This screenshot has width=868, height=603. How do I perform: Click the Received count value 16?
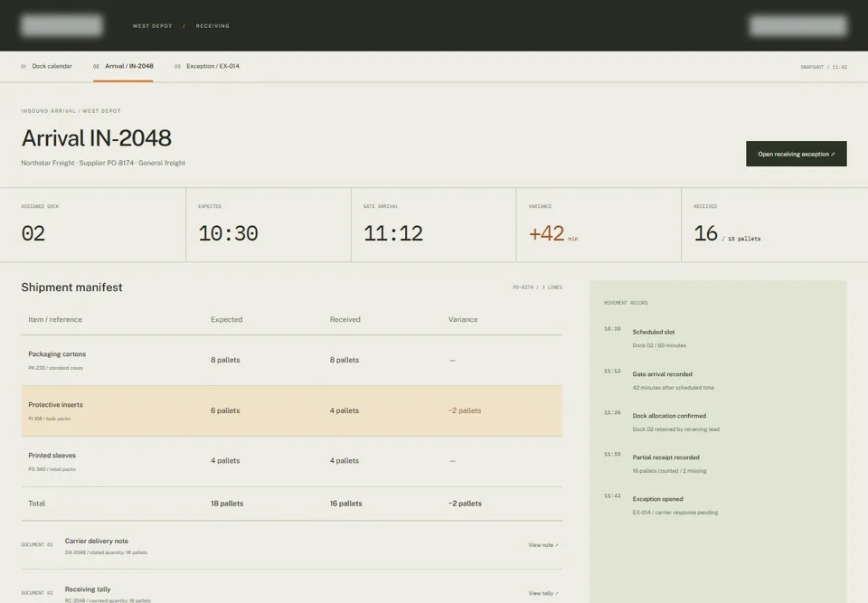(706, 233)
